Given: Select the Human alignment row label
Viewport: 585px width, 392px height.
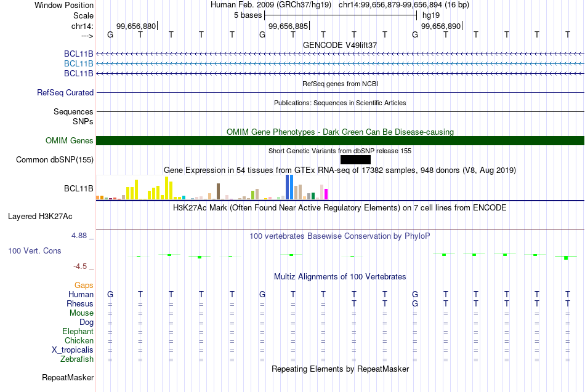Looking at the screenshot, I should 81,295.
